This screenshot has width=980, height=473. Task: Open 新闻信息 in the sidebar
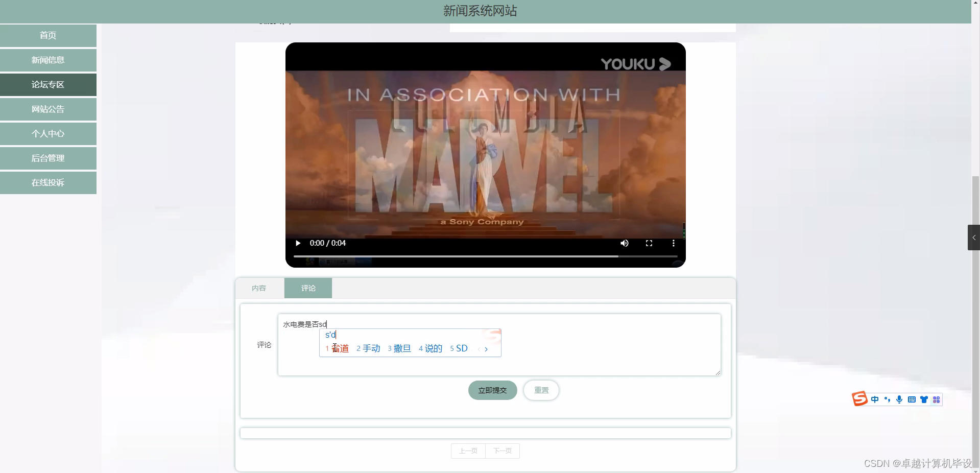coord(48,60)
